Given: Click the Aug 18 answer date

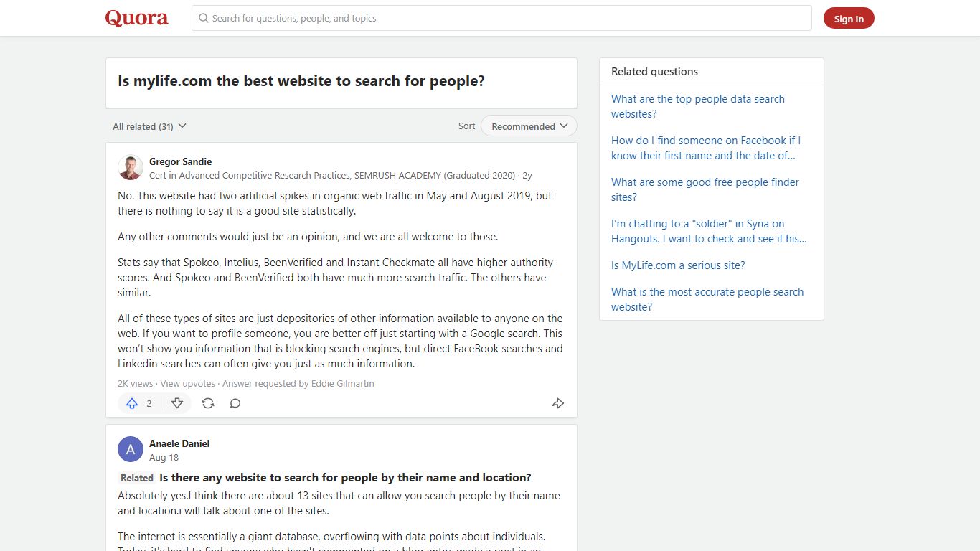Looking at the screenshot, I should 164,458.
